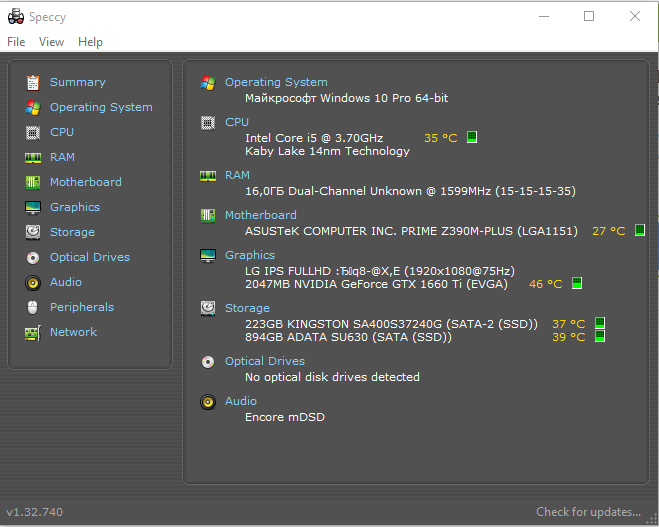Click the Motherboard heading link in summary

261,215
